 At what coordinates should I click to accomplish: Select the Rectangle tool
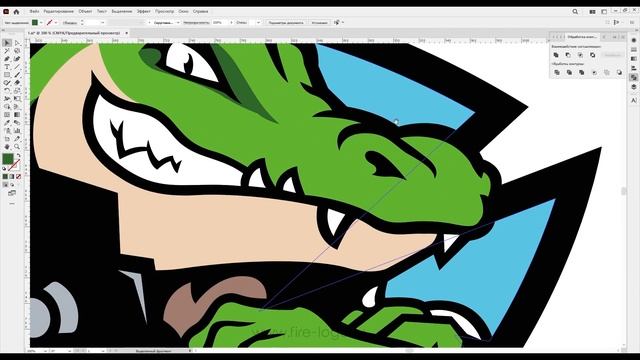click(x=7, y=75)
